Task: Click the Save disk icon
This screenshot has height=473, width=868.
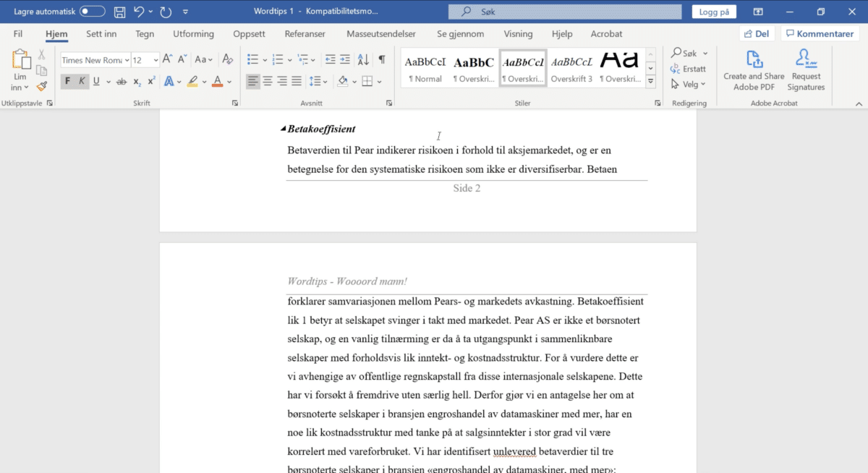Action: tap(119, 12)
